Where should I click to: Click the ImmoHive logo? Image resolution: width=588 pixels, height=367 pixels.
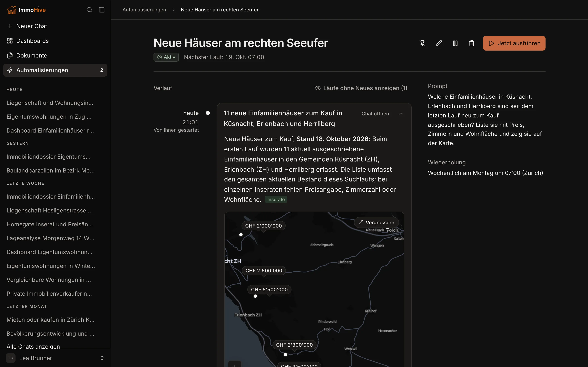click(x=26, y=10)
